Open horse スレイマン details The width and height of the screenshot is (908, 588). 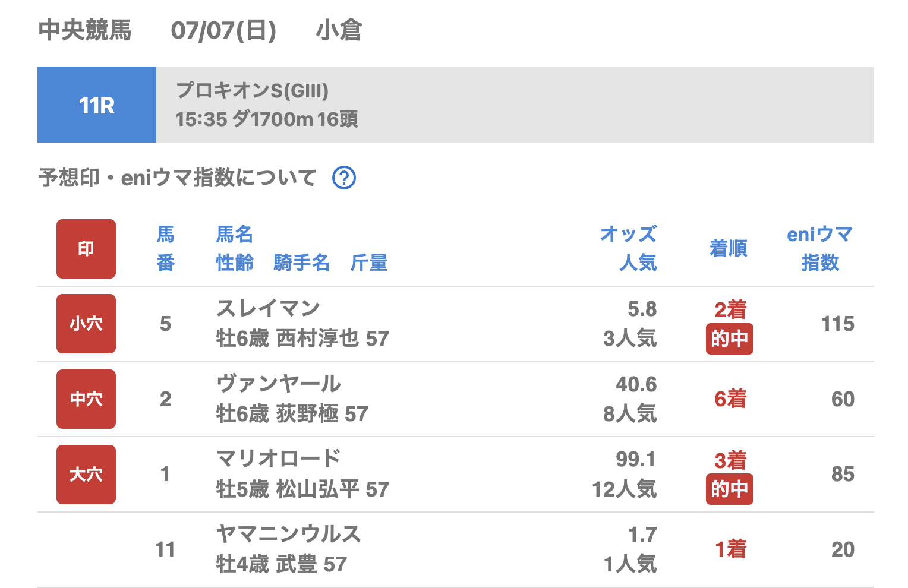point(268,308)
